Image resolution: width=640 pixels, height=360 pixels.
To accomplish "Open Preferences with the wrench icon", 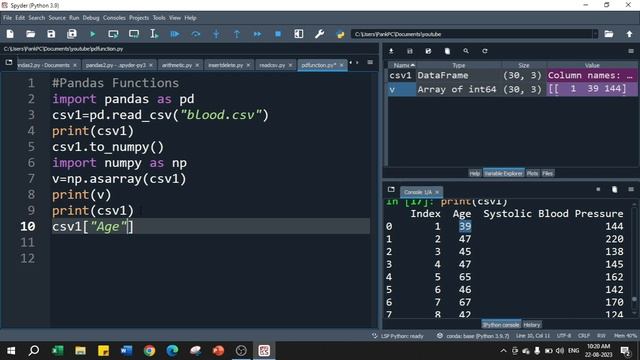I will coord(320,34).
